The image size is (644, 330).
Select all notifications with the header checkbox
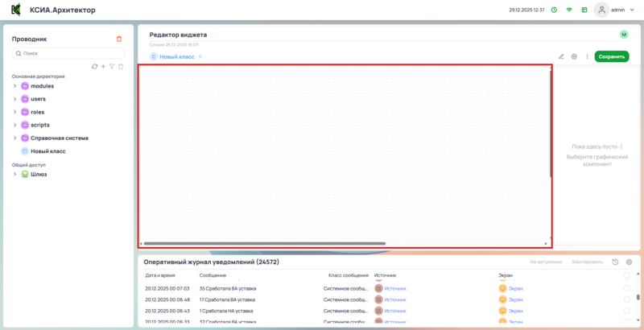tap(627, 275)
